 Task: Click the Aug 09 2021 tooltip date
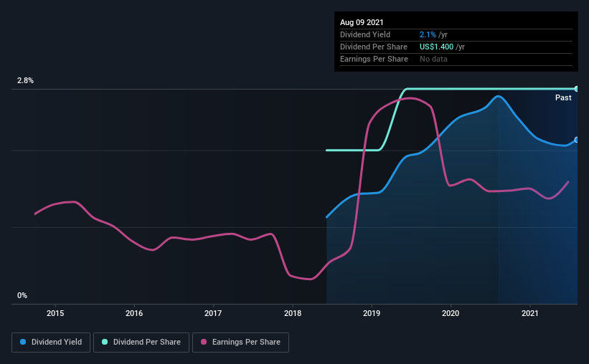362,22
